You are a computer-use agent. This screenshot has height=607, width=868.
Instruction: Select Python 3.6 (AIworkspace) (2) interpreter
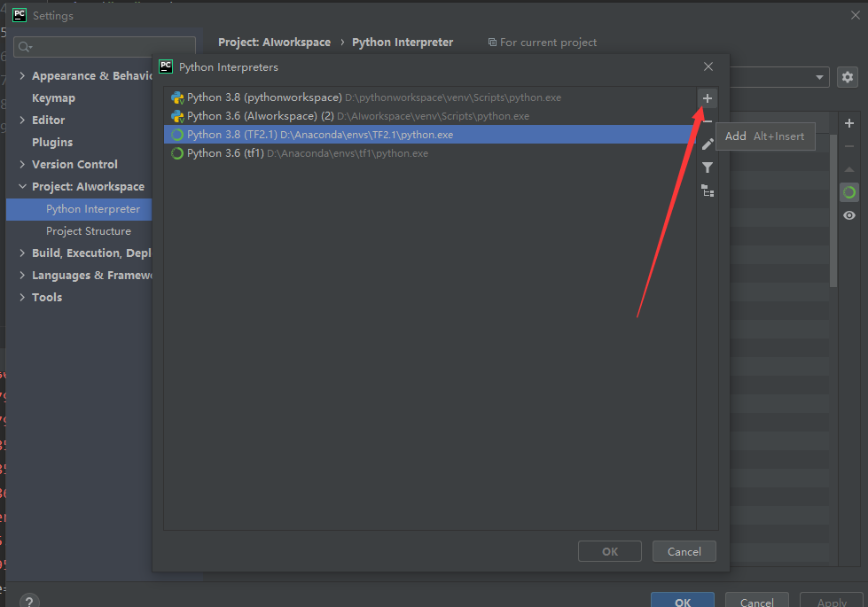tap(430, 116)
